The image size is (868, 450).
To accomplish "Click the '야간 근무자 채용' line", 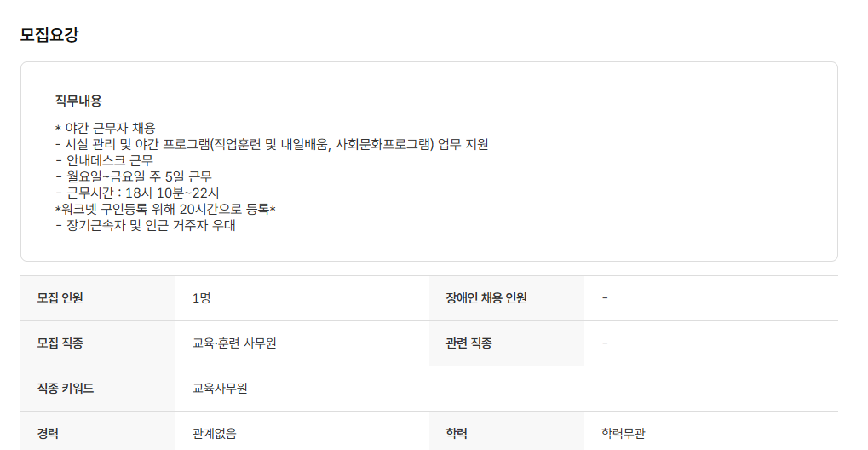I will click(105, 128).
